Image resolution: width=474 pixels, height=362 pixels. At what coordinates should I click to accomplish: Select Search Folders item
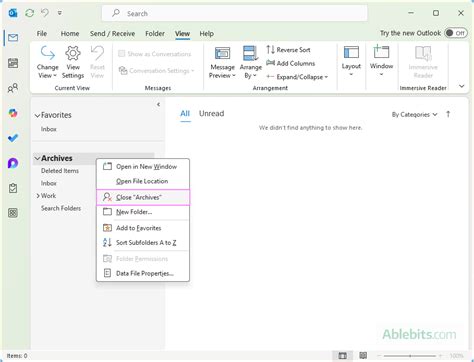coord(61,208)
